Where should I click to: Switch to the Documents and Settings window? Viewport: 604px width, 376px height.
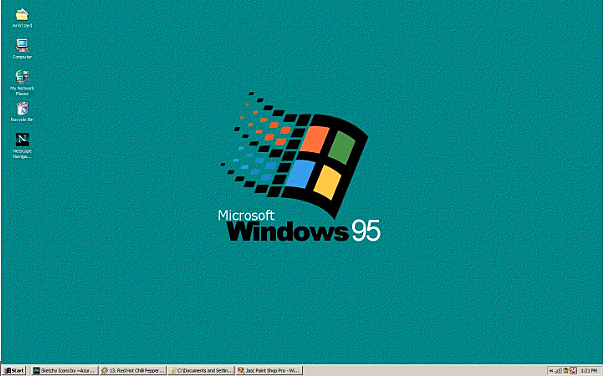click(201, 371)
